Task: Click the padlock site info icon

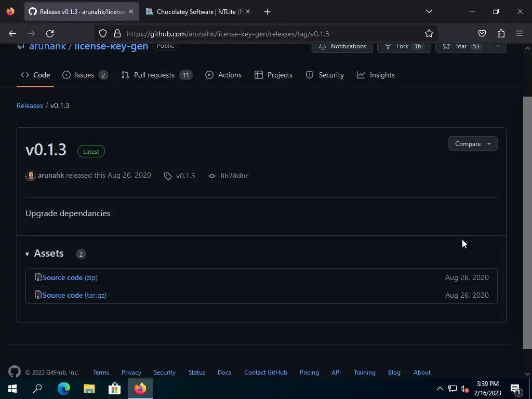Action: (117, 34)
